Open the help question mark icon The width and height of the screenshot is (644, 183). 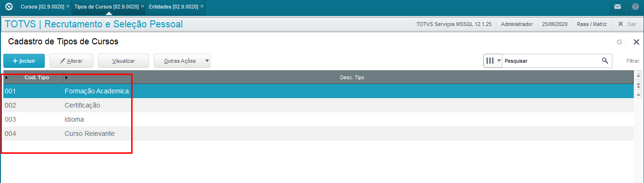(x=635, y=7)
